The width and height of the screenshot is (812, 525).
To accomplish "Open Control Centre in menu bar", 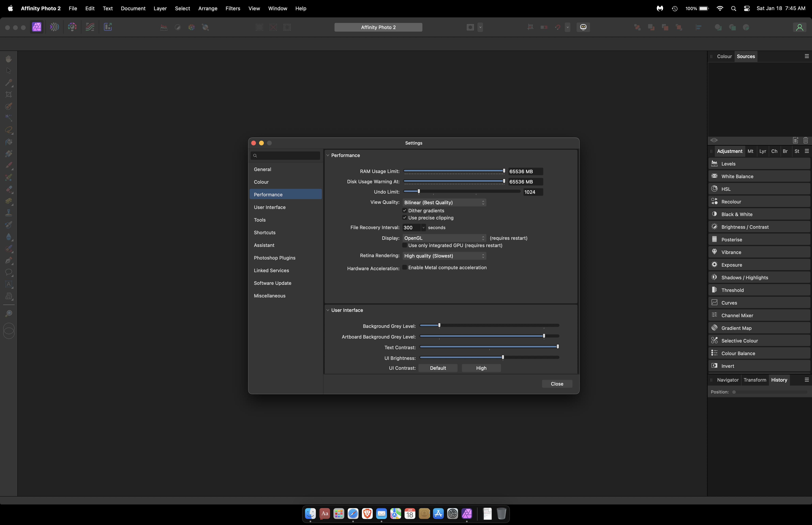I will point(747,8).
